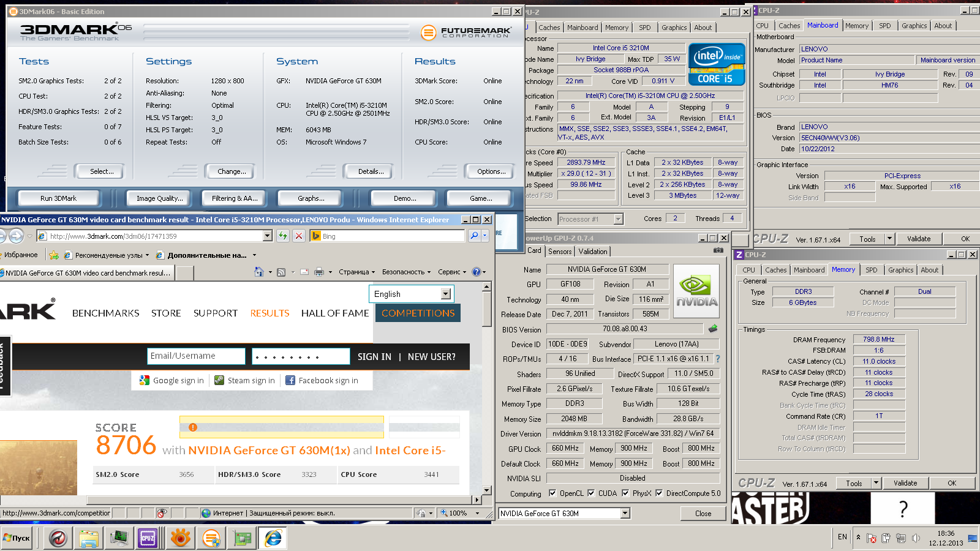Click the Intel Core i5 logo in CPU-Z
This screenshot has height=551, width=980.
click(717, 64)
